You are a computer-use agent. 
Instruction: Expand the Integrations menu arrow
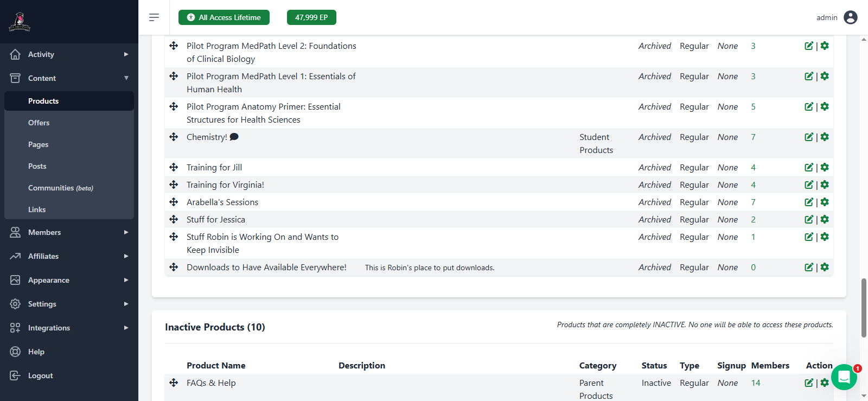126,328
